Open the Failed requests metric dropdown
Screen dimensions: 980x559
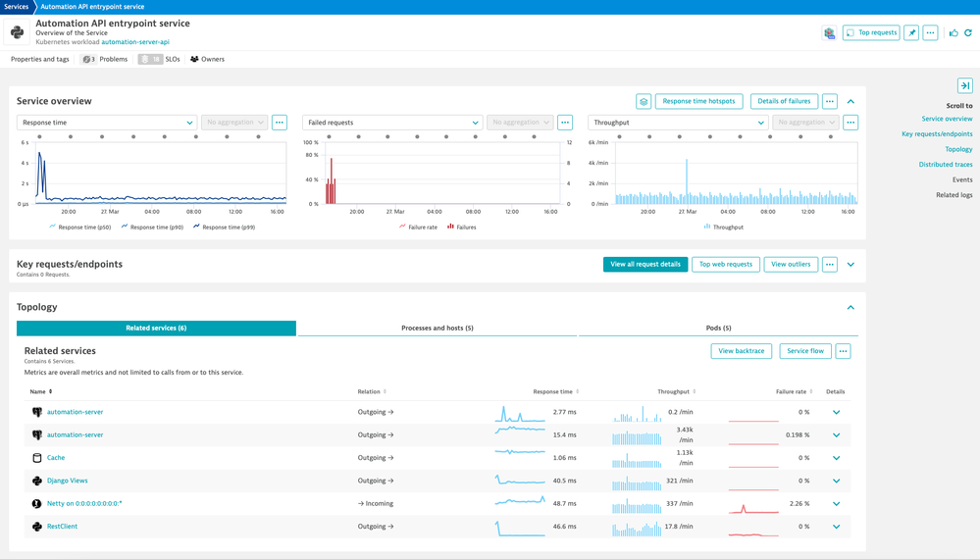pyautogui.click(x=392, y=123)
